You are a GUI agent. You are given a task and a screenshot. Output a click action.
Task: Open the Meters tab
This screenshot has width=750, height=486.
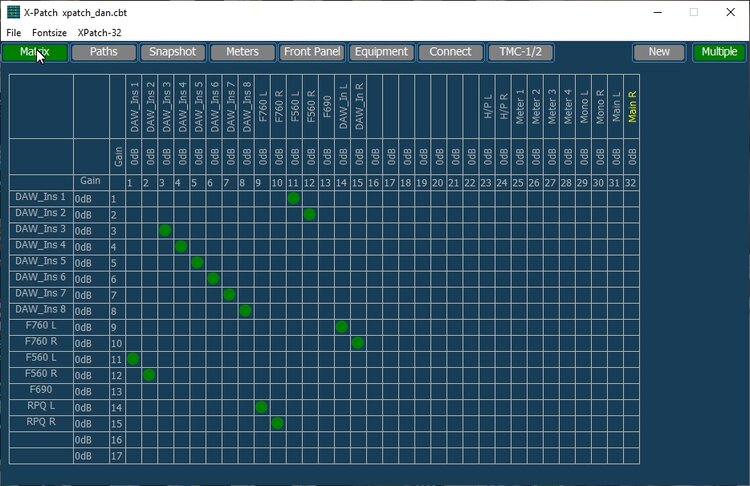click(243, 52)
